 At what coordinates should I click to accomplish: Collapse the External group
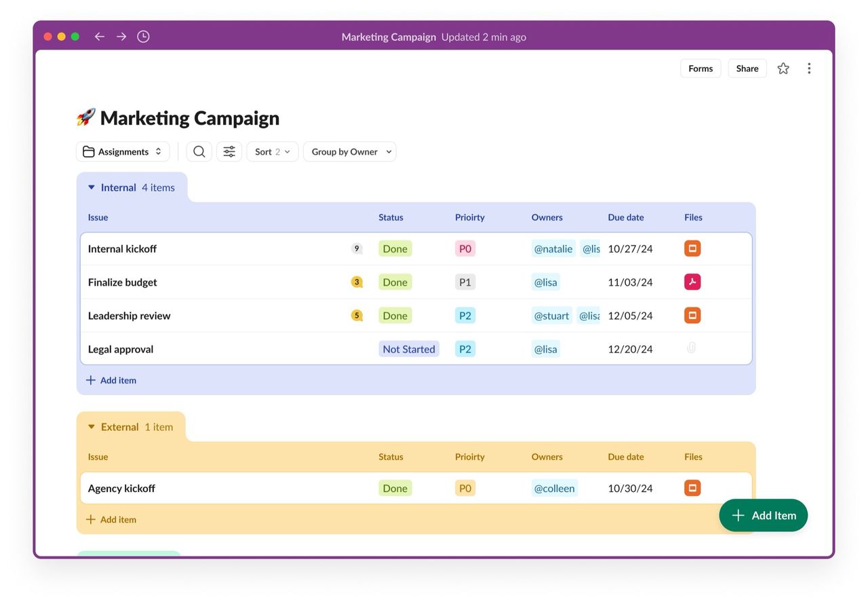coord(92,428)
